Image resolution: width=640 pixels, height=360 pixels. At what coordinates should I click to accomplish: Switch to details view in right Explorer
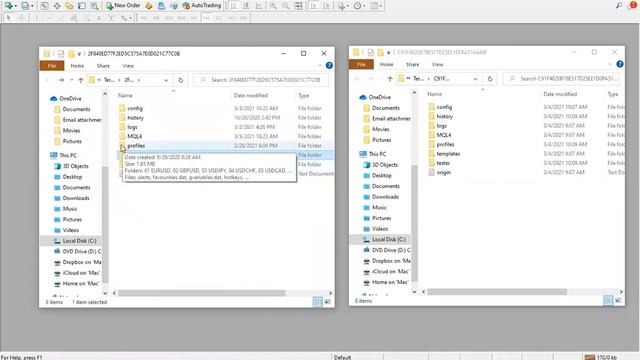608,301
